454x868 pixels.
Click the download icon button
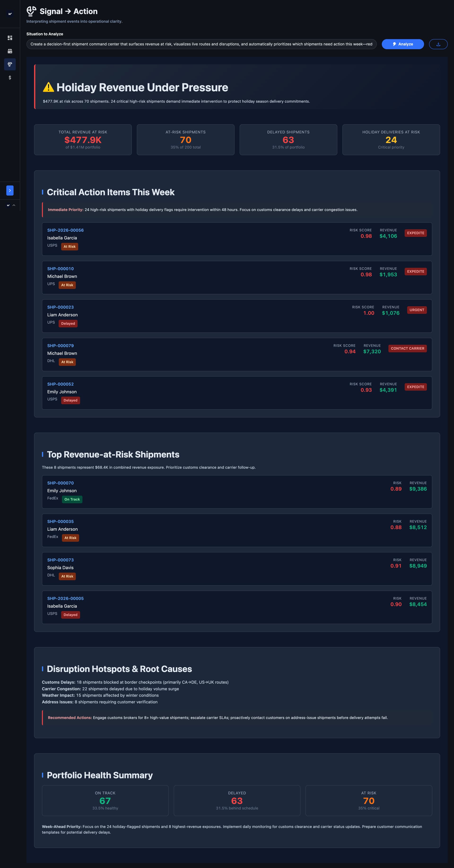pyautogui.click(x=438, y=44)
